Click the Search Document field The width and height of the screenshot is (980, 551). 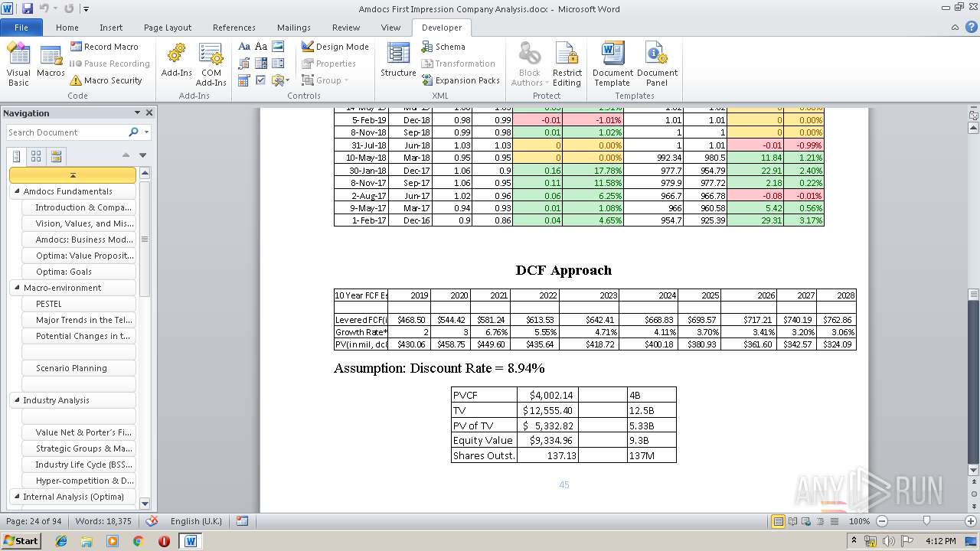tap(66, 132)
